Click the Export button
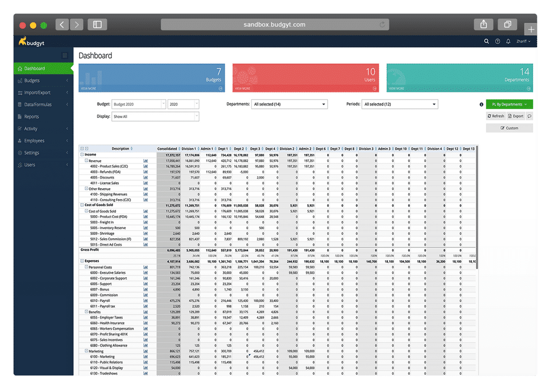Viewport: 551px width, 392px height. click(515, 117)
